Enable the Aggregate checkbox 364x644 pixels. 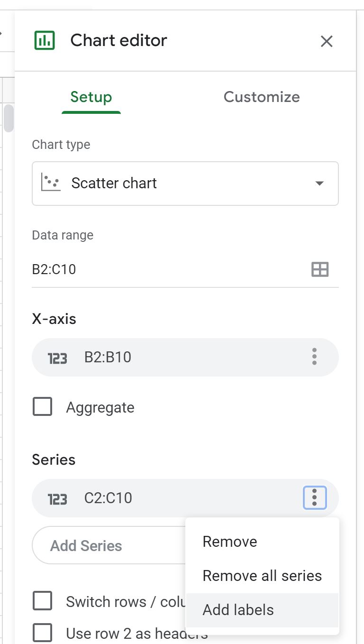tap(42, 407)
